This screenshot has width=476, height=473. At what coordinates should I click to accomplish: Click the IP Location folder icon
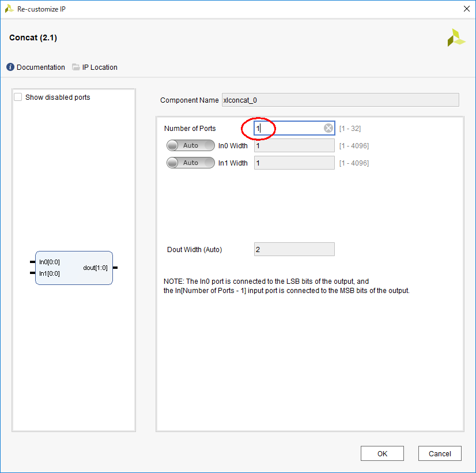click(x=76, y=67)
